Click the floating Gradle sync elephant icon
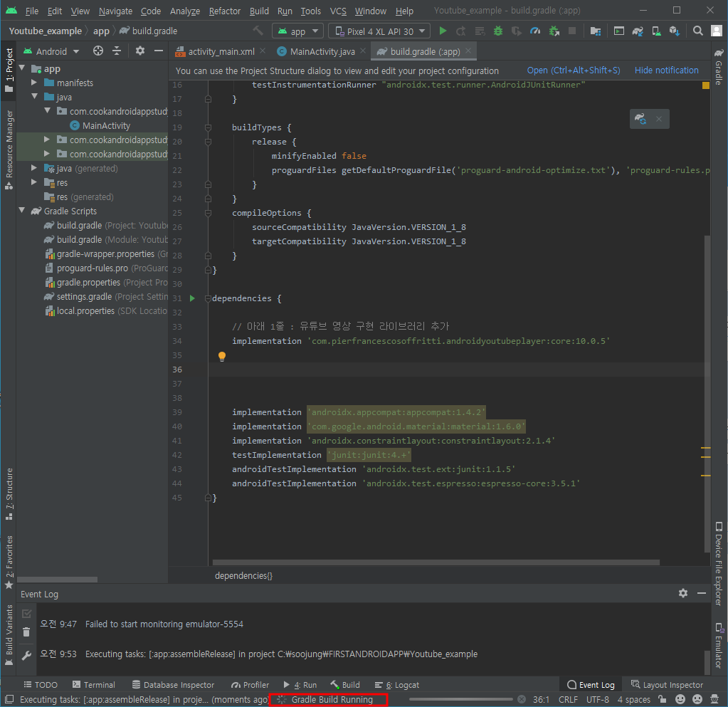Viewport: 728px width, 707px height. (x=640, y=119)
